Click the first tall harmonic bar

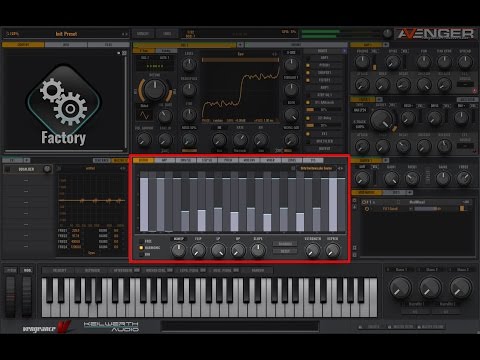click(144, 204)
